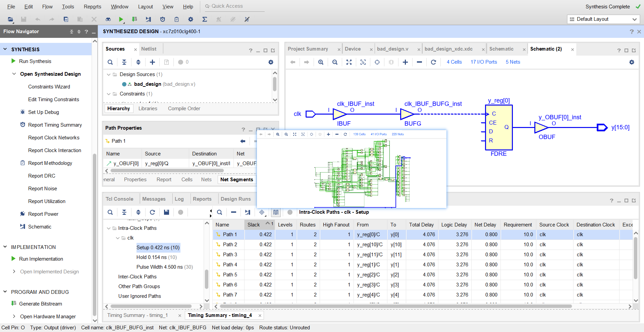Switch to the Net Segments tab

coord(236,180)
